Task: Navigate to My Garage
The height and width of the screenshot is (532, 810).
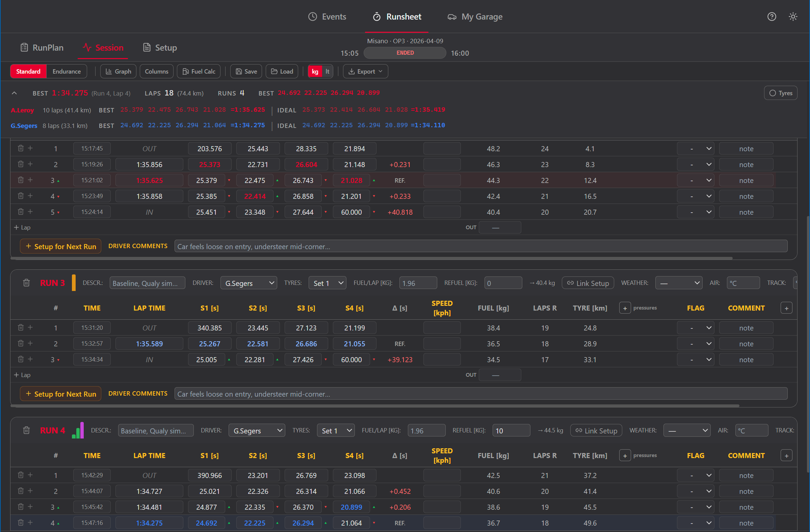Action: [x=475, y=16]
